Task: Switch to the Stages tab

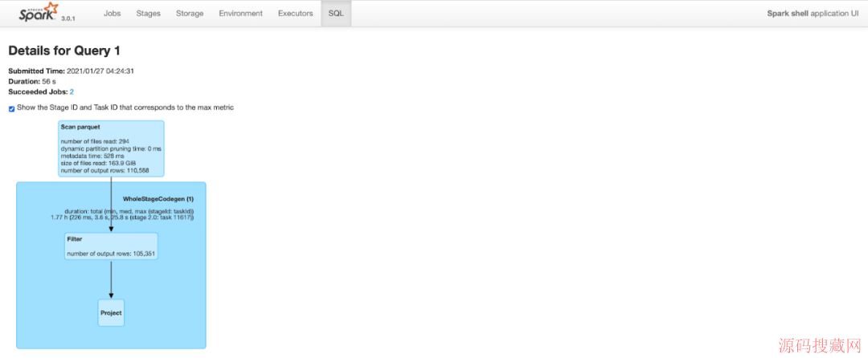Action: (x=148, y=14)
